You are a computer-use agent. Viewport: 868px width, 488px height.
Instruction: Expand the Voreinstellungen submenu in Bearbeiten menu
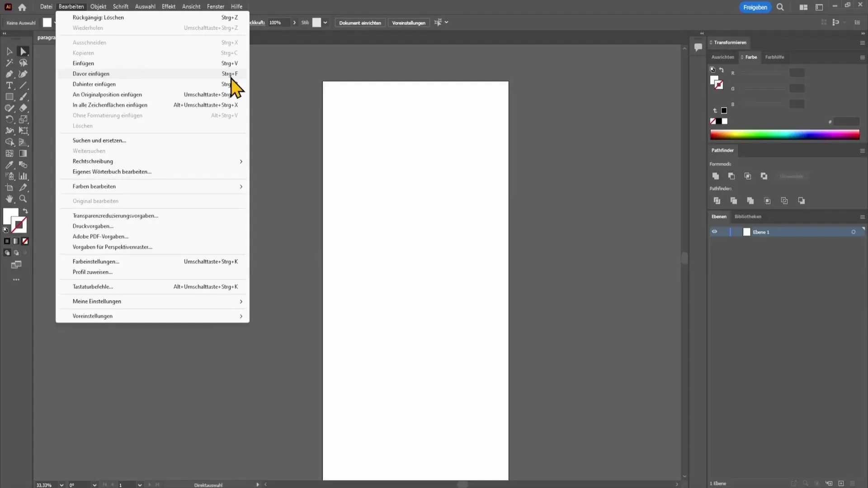153,316
